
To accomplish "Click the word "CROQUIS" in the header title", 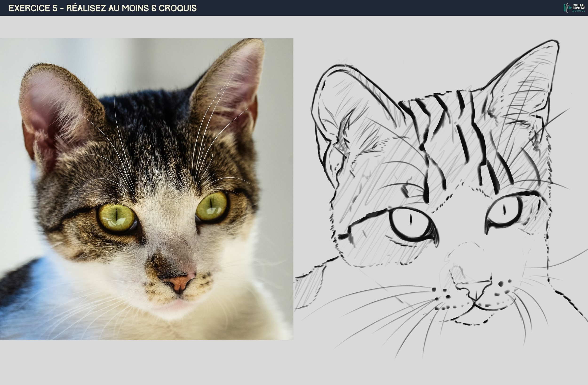I will [178, 8].
